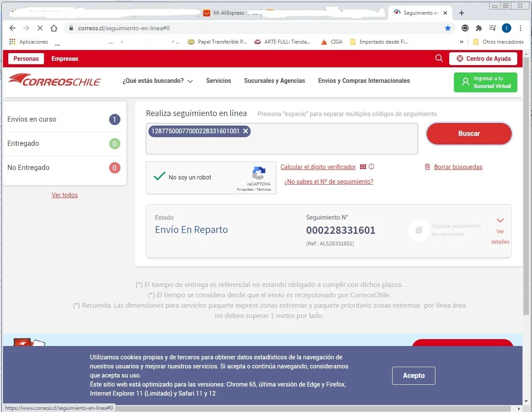The image size is (532, 412).
Task: Click reCAPTCHA Términos link
Action: click(264, 189)
